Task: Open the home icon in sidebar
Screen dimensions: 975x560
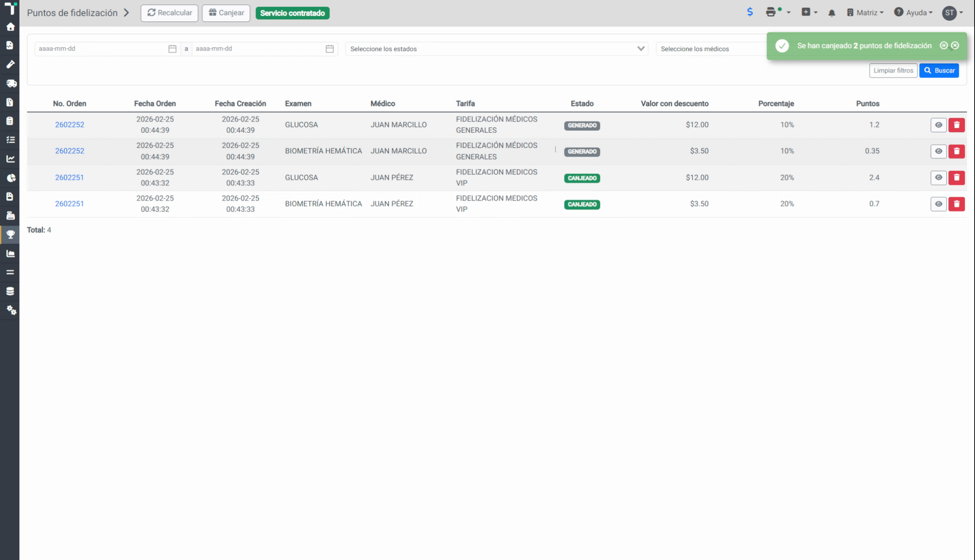Action: pos(10,27)
